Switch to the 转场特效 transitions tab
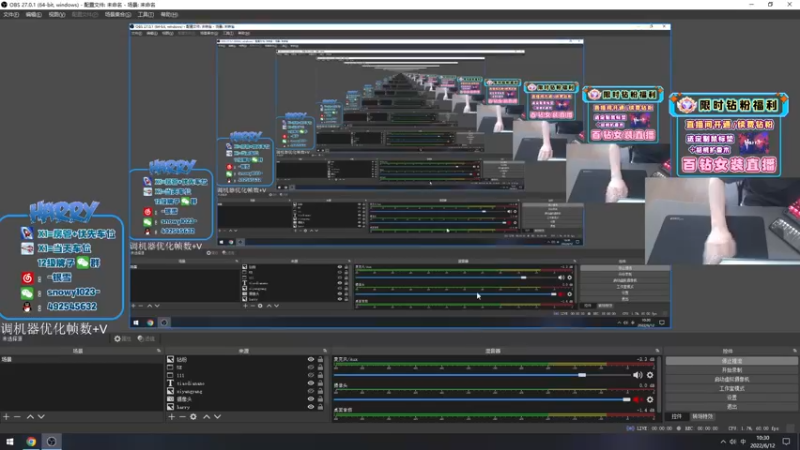The width and height of the screenshot is (800, 450). [703, 417]
